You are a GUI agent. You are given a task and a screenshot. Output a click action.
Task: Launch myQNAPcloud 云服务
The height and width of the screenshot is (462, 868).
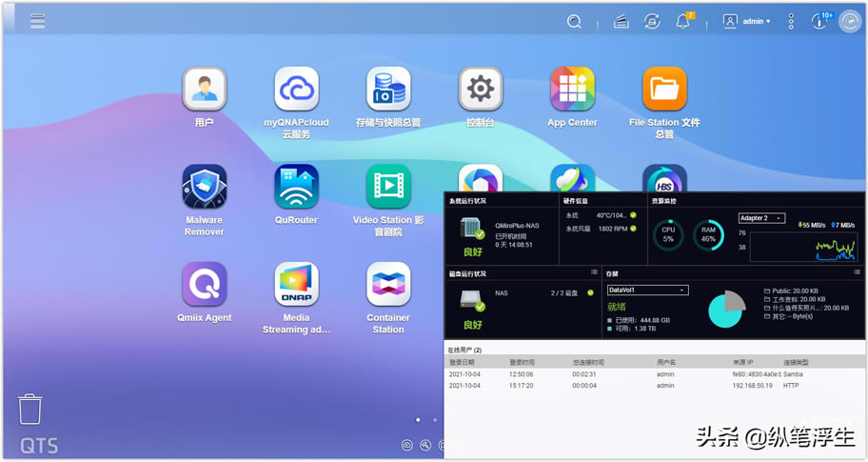(296, 89)
